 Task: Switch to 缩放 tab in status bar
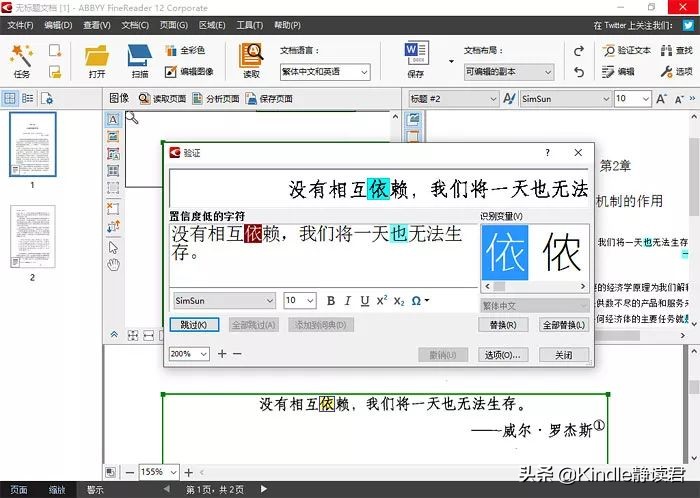coord(57,490)
